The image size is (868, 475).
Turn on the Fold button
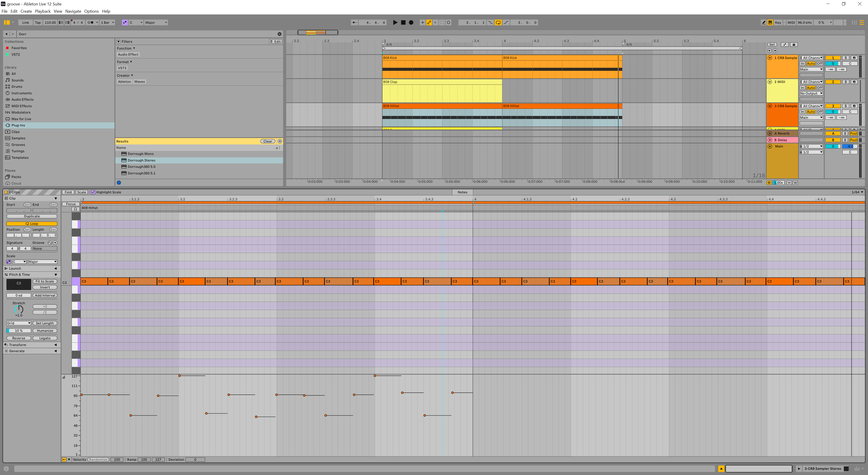tap(68, 192)
